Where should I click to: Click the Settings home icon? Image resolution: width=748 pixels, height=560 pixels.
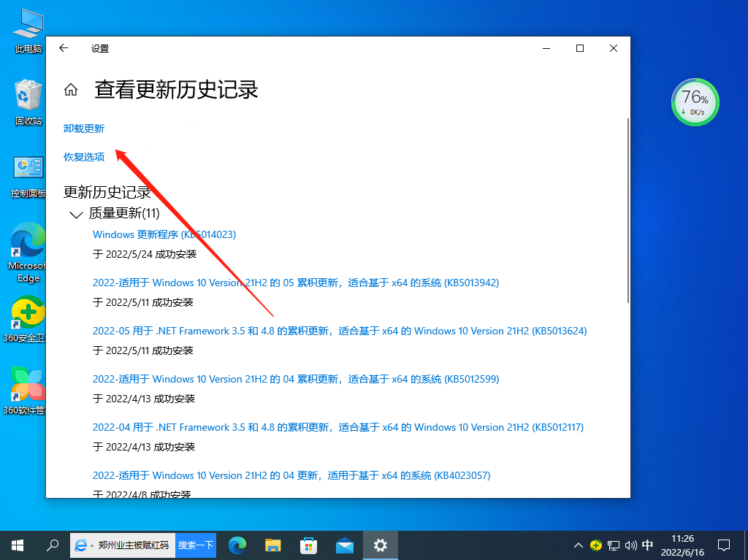69,88
